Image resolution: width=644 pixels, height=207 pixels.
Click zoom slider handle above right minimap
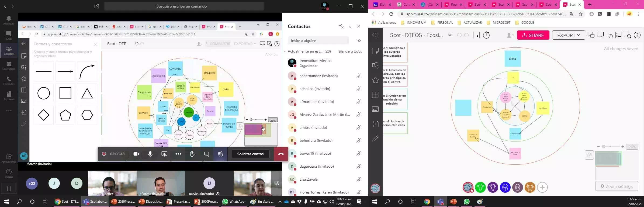[x=604, y=147]
